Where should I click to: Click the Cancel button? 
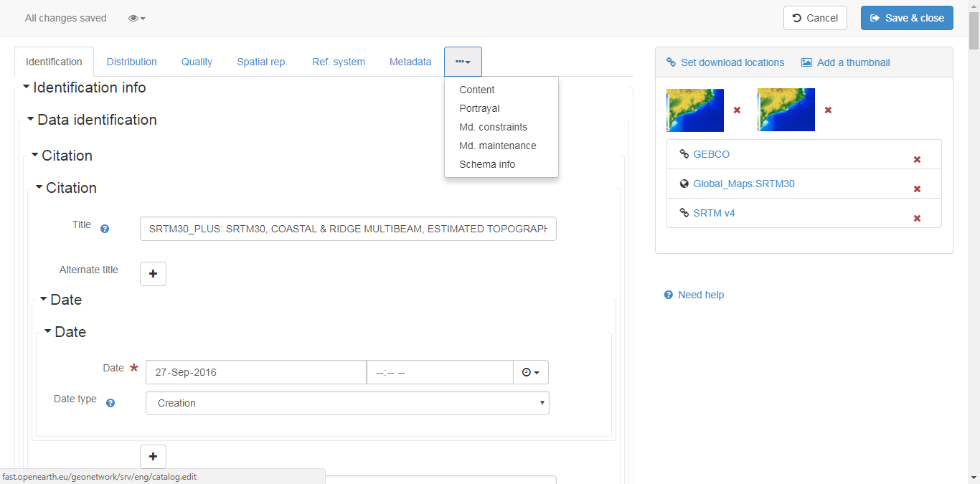(x=815, y=18)
